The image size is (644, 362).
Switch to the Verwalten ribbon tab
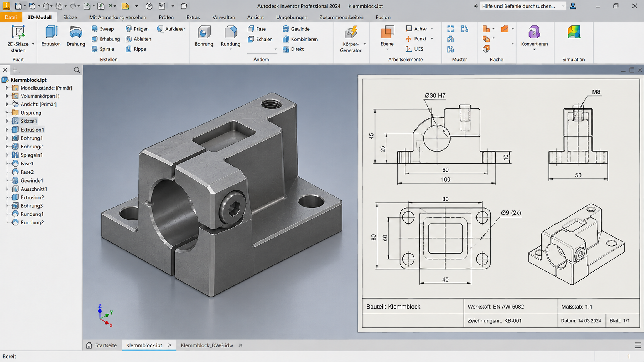[224, 17]
